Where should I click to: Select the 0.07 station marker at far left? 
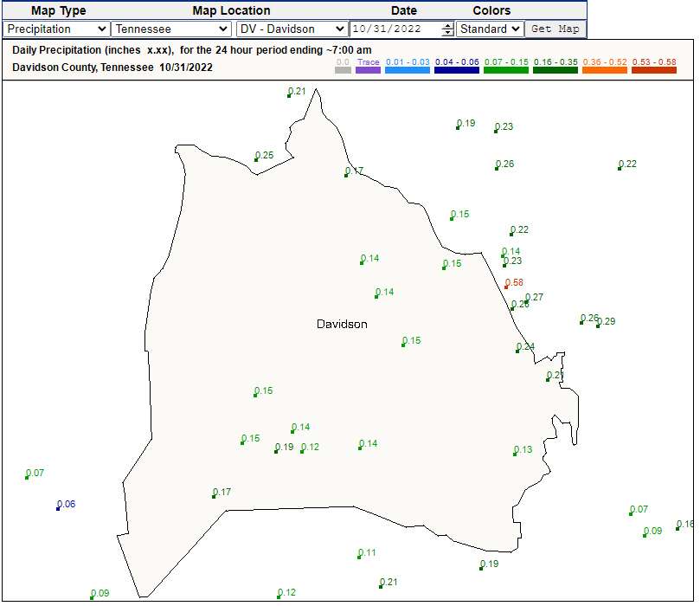click(27, 478)
